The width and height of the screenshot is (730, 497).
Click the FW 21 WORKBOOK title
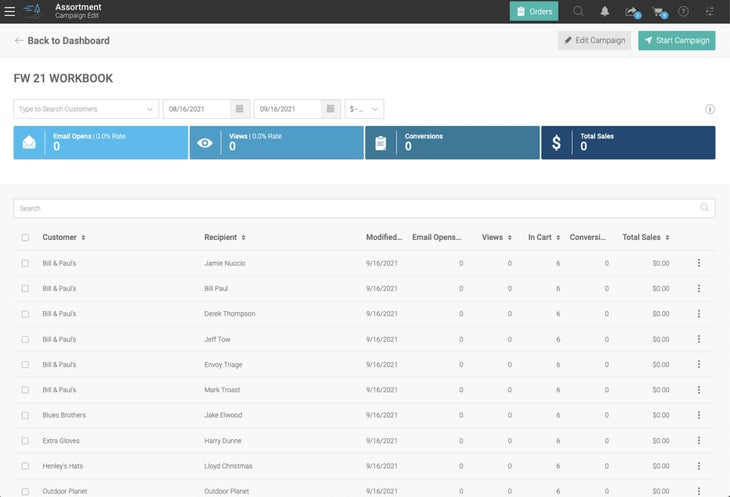tap(63, 78)
